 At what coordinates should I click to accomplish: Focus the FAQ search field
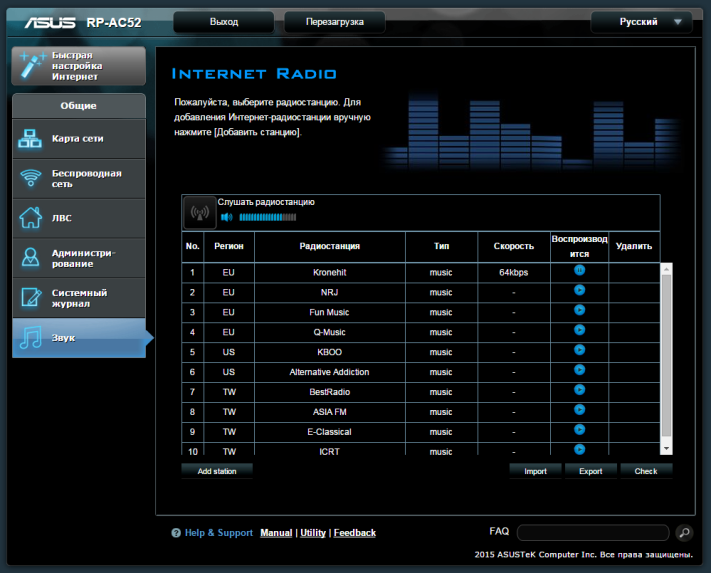click(x=593, y=532)
